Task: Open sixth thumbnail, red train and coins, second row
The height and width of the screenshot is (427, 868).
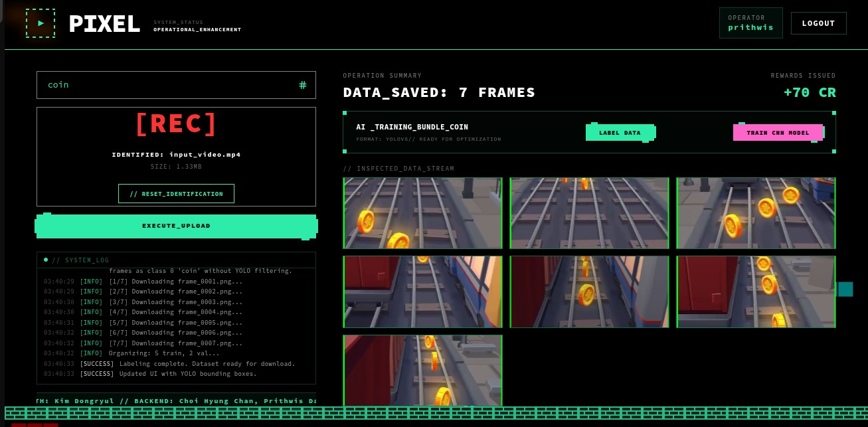Action: click(756, 292)
